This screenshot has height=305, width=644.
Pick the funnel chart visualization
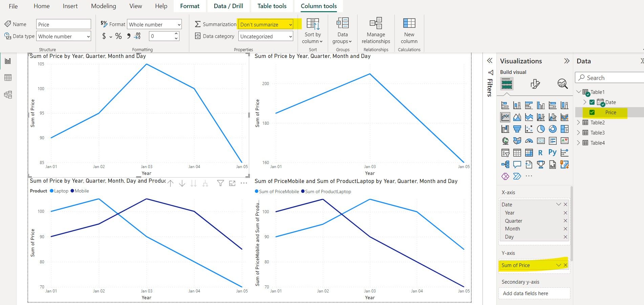tap(517, 129)
